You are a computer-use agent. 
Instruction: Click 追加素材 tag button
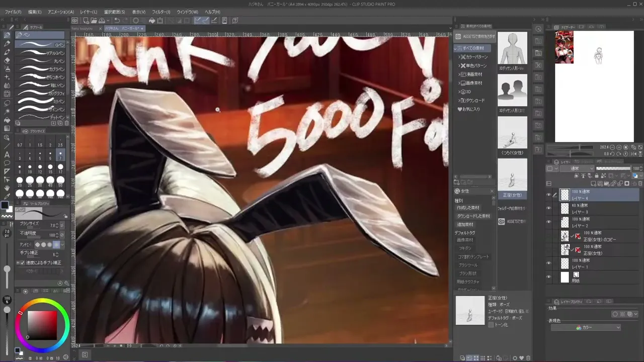pos(465,225)
